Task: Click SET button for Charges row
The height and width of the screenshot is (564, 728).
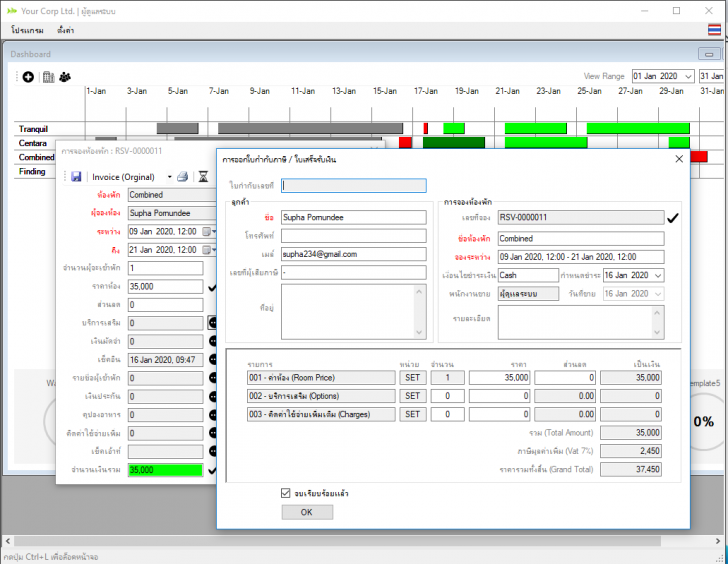Action: 411,414
